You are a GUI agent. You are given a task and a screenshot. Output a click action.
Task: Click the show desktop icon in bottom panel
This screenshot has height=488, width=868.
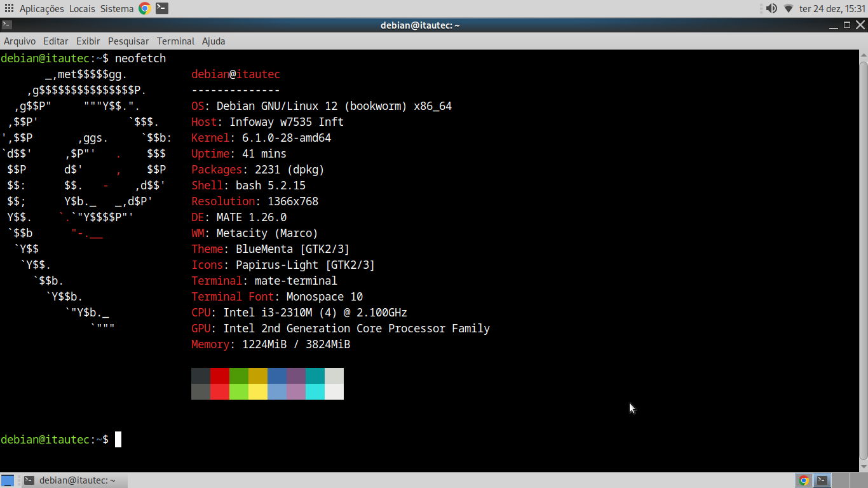(8, 480)
